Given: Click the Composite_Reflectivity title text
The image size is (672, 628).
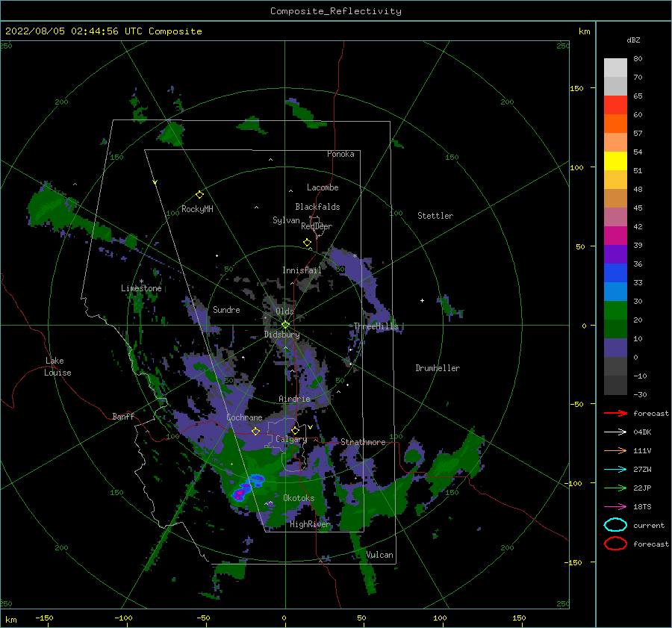Looking at the screenshot, I should click(x=336, y=11).
